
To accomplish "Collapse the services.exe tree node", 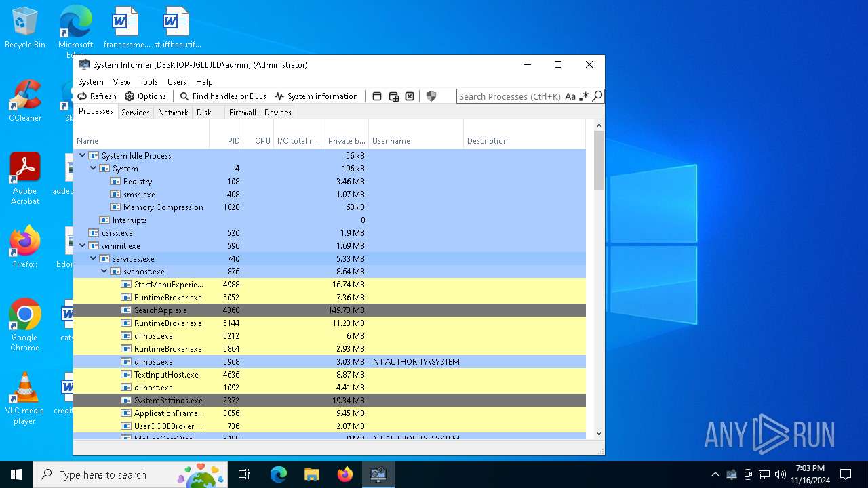I will coord(94,258).
